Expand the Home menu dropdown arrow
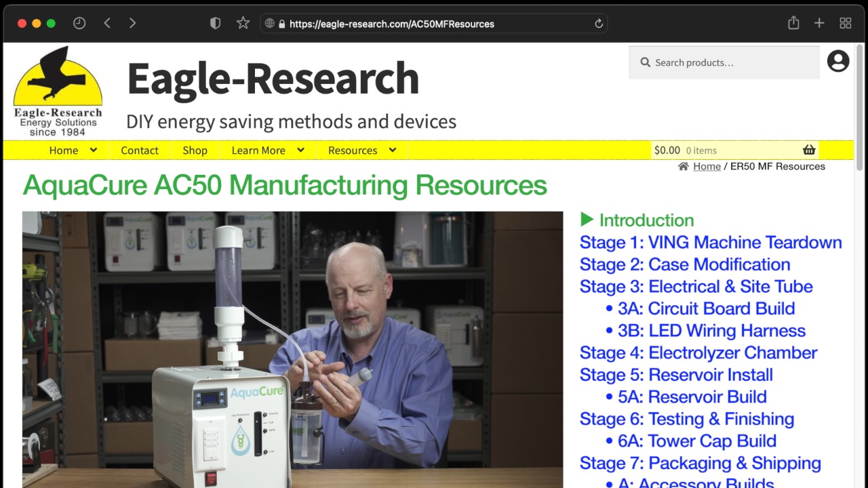This screenshot has width=868, height=488. 93,150
